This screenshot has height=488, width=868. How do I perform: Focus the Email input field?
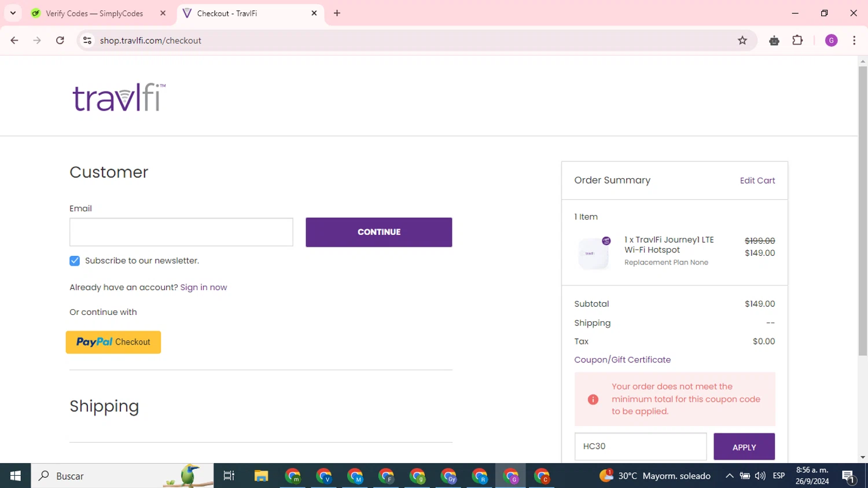[x=181, y=232]
